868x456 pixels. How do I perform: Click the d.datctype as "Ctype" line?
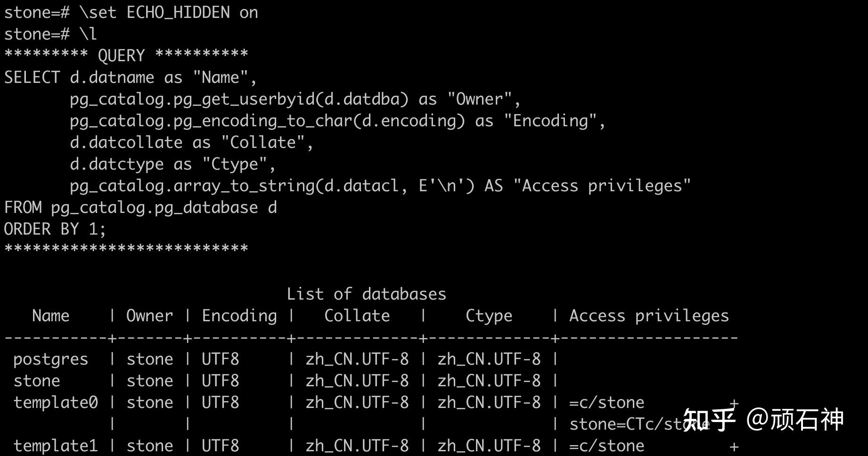[172, 164]
